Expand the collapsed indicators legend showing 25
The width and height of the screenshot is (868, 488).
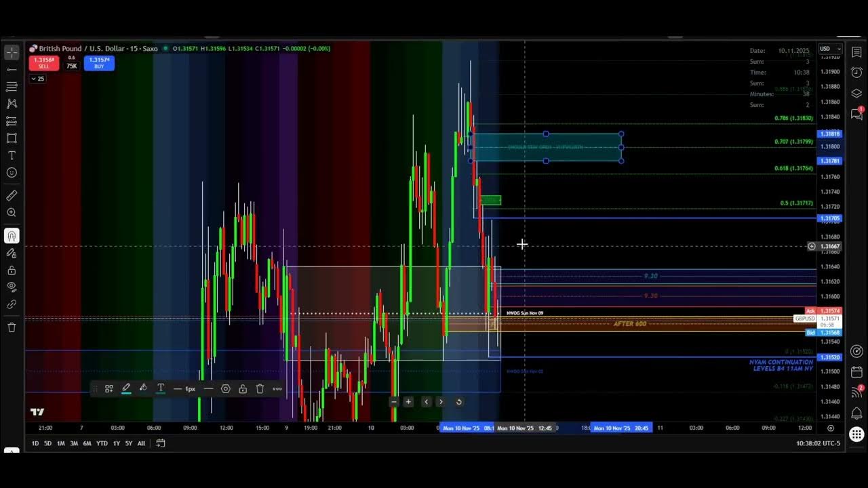[x=37, y=79]
